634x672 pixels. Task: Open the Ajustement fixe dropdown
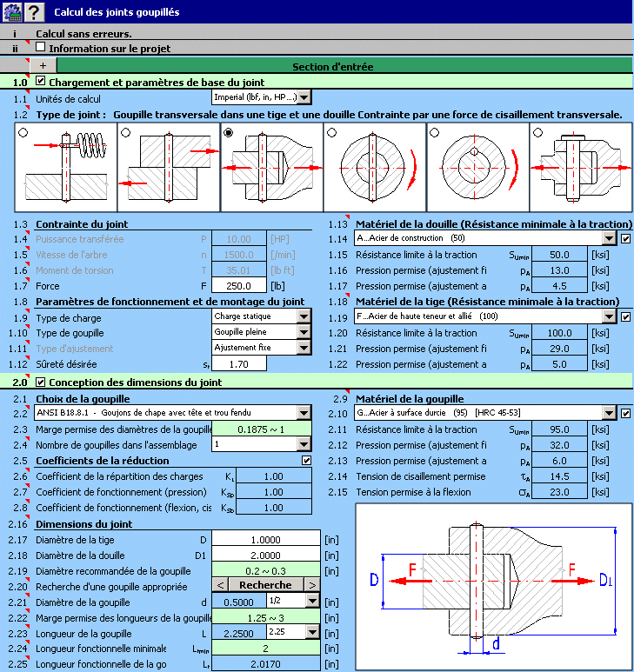point(304,348)
